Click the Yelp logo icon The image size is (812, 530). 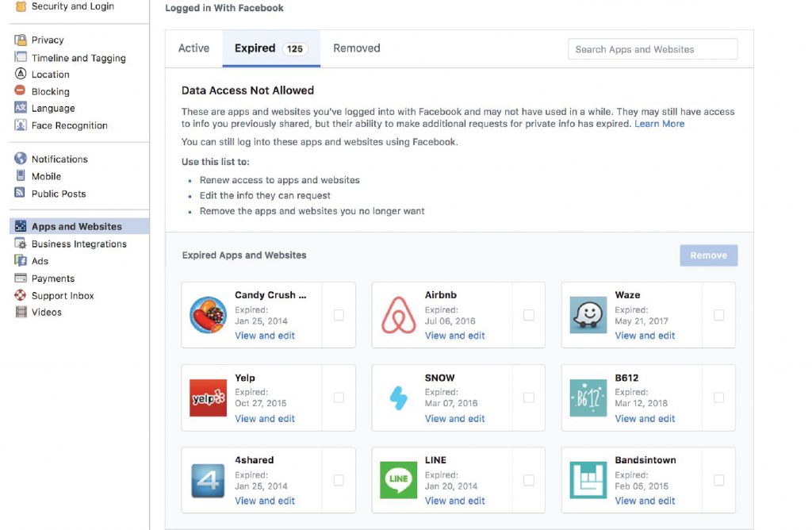pyautogui.click(x=207, y=397)
